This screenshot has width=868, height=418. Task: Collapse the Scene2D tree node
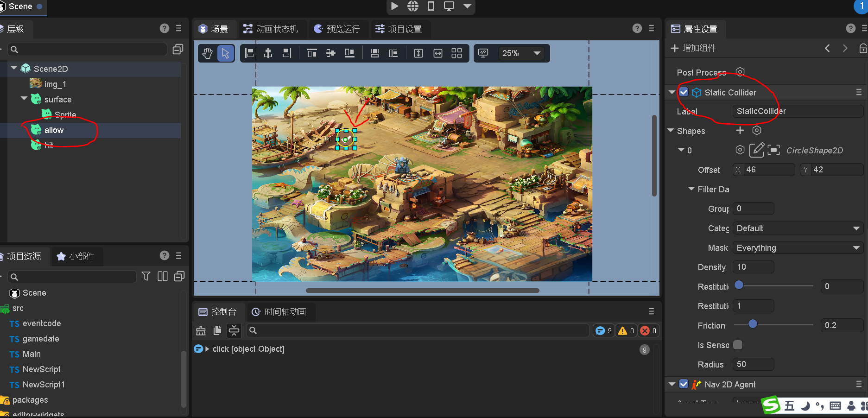[14, 68]
